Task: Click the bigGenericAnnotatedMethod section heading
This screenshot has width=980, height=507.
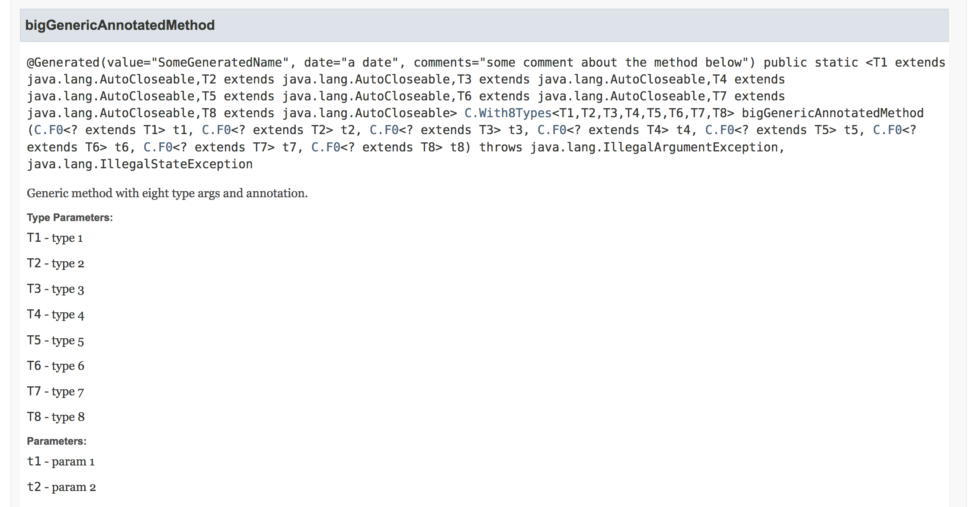Action: (120, 26)
